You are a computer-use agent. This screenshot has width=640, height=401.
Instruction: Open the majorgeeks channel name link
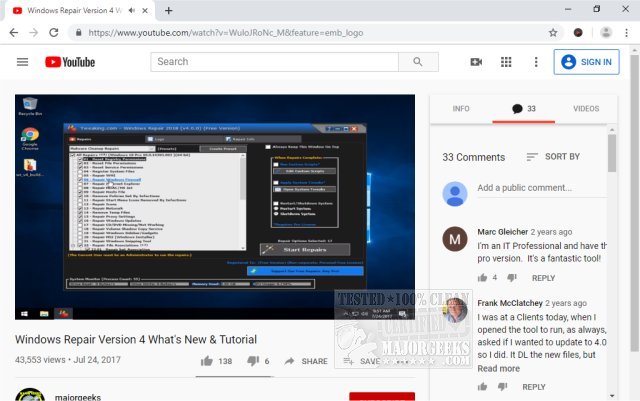click(78, 397)
